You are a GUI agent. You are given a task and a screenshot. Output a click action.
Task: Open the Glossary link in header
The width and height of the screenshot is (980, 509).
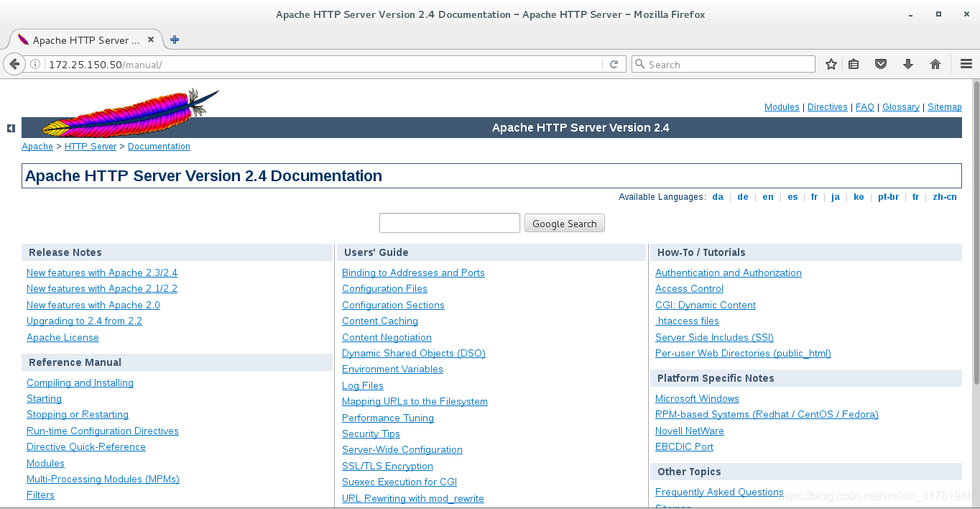[901, 107]
